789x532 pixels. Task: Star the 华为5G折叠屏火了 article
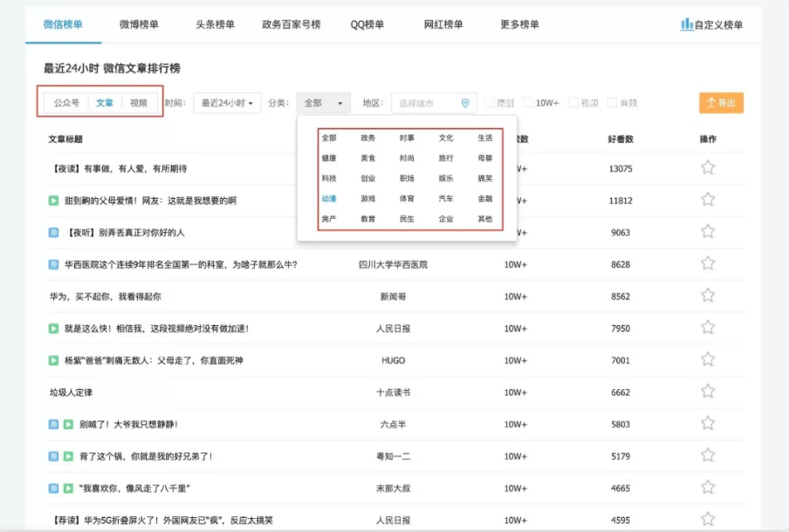(x=708, y=520)
